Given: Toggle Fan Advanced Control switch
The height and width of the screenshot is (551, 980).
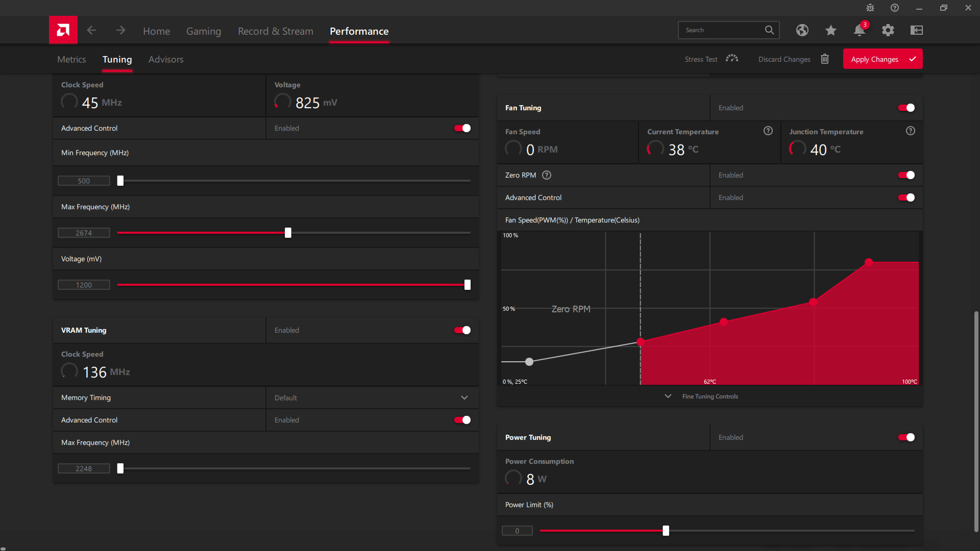Looking at the screenshot, I should 906,197.
